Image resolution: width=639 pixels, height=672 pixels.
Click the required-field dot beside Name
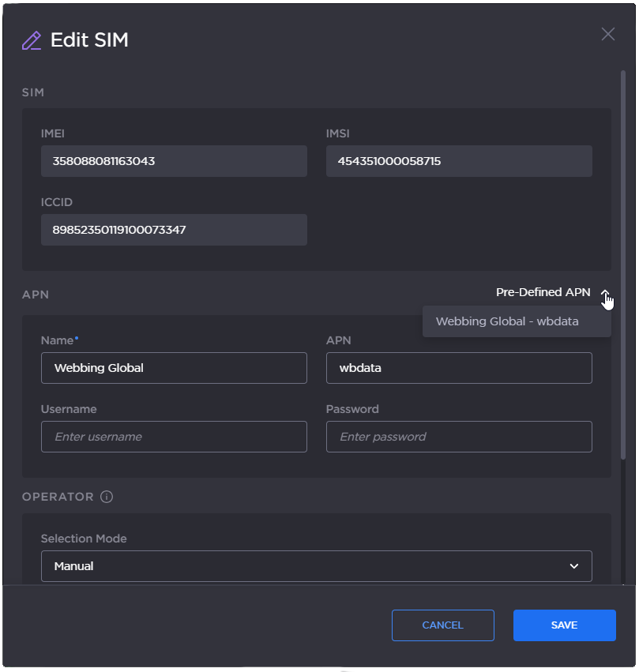[x=75, y=336]
